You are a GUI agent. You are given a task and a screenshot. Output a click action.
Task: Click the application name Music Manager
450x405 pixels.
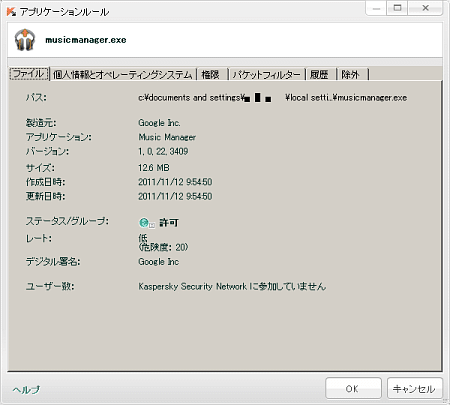click(x=167, y=137)
